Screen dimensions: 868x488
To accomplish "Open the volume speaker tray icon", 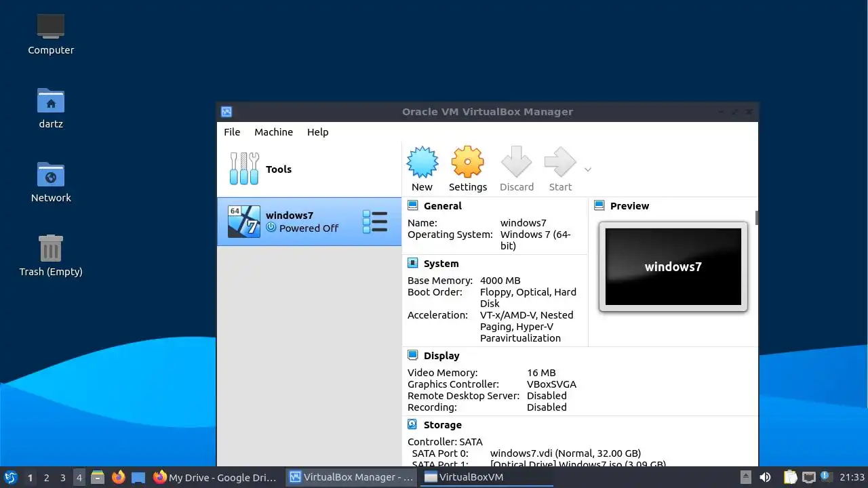I will pos(765,477).
